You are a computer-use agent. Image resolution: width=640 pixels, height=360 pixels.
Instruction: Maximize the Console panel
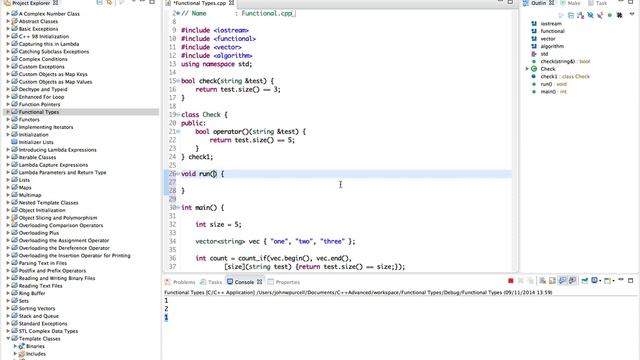coord(630,280)
